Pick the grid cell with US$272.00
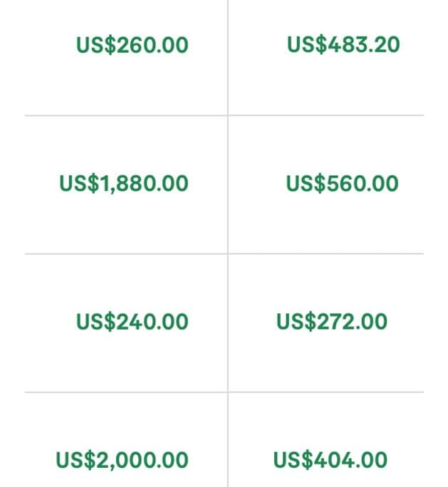 click(326, 356)
